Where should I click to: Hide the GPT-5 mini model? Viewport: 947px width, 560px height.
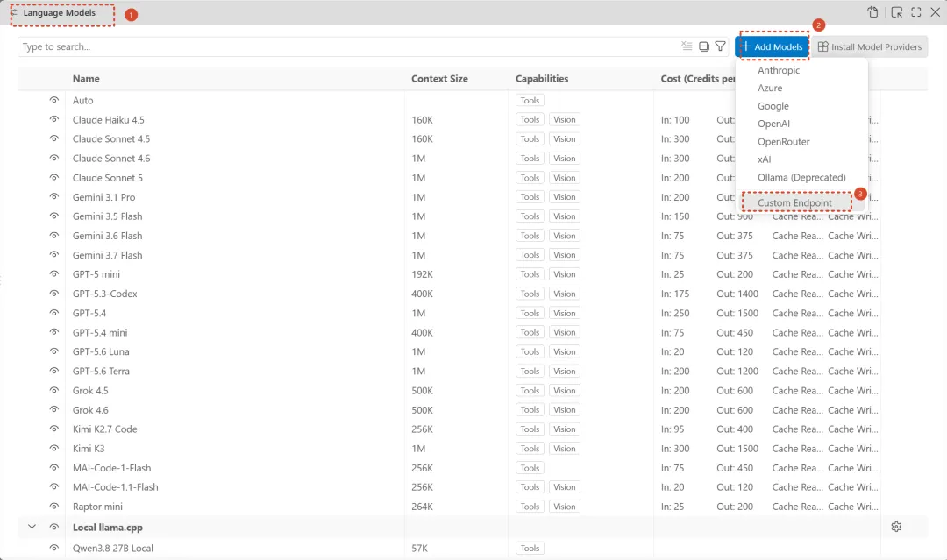click(54, 274)
